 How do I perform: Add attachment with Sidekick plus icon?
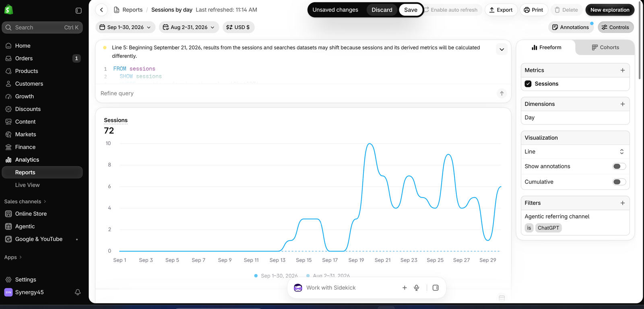point(405,288)
